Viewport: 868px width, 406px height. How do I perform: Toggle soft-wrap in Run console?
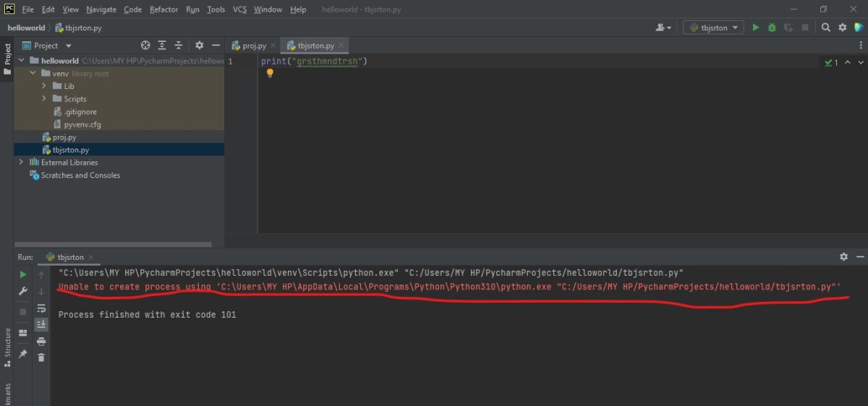pos(41,308)
